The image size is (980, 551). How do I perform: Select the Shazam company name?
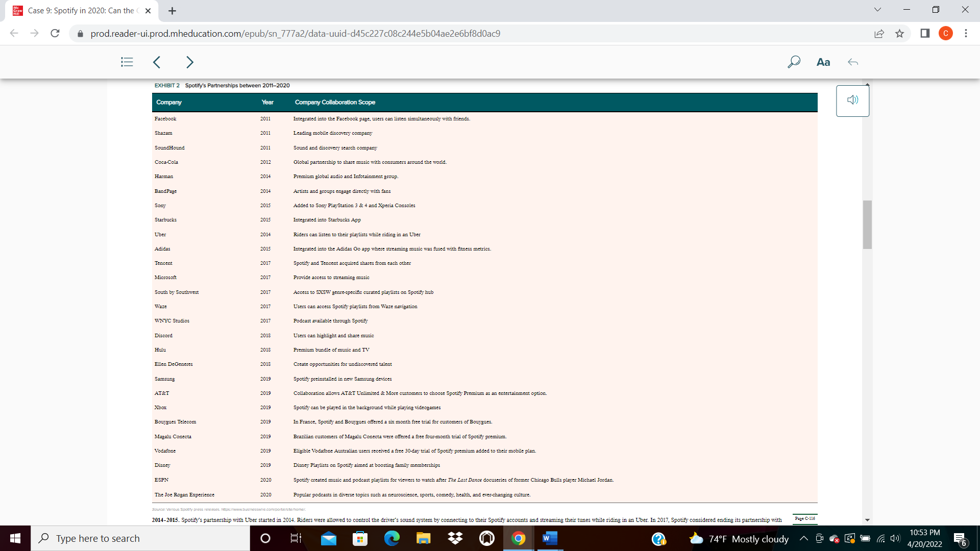pos(163,133)
